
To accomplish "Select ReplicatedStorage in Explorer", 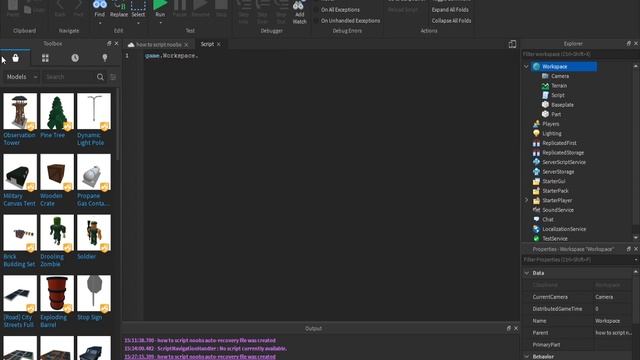I will click(x=563, y=153).
